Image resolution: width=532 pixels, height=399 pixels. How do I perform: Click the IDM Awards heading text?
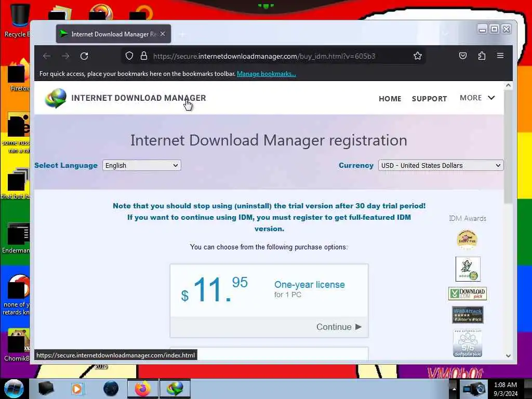[468, 219]
